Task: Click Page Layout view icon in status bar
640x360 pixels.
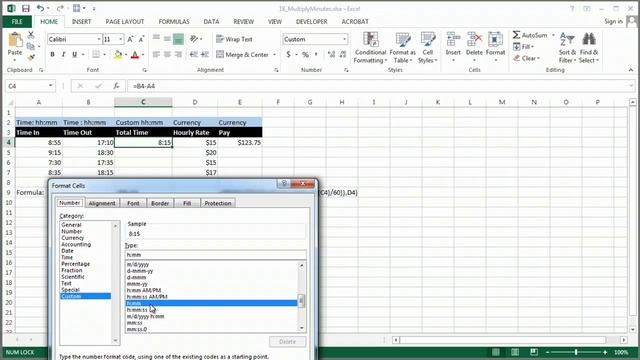Action: tap(515, 352)
